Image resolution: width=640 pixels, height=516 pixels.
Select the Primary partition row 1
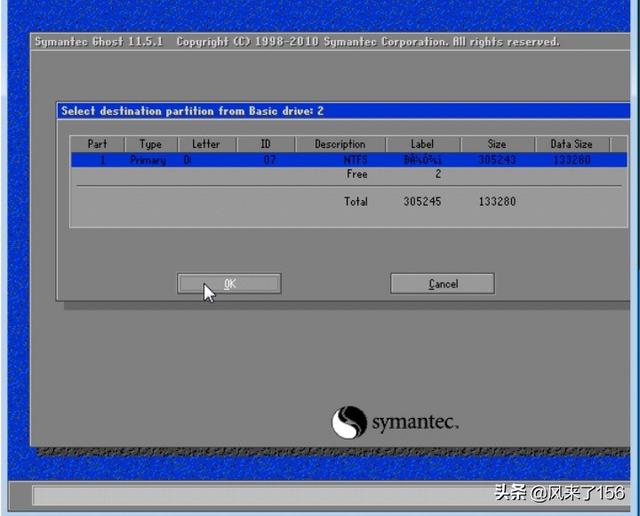[349, 160]
